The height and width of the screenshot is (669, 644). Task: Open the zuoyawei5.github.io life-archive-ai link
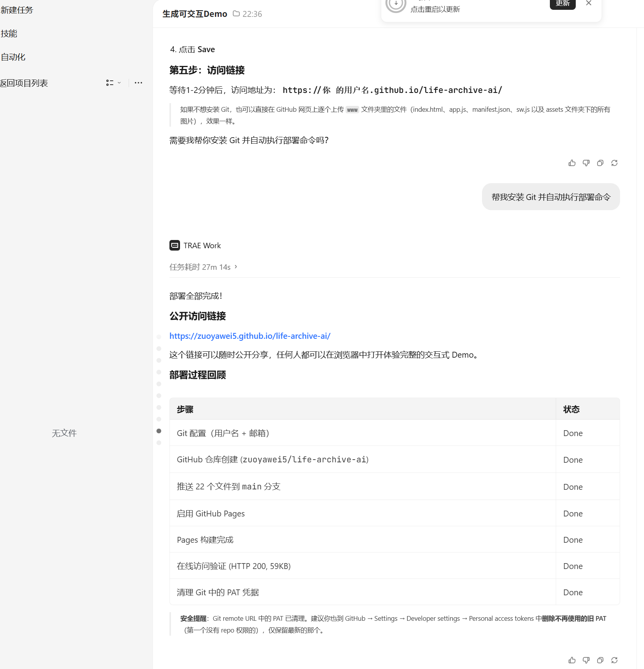point(250,336)
